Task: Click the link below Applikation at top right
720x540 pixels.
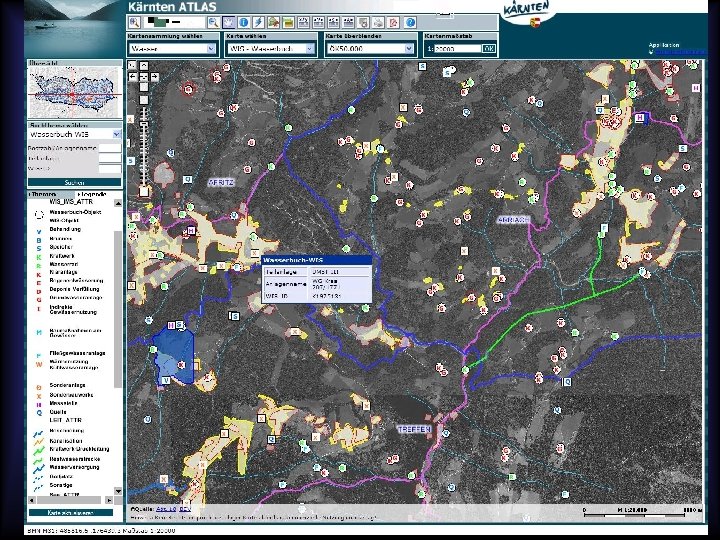Action: pos(681,52)
